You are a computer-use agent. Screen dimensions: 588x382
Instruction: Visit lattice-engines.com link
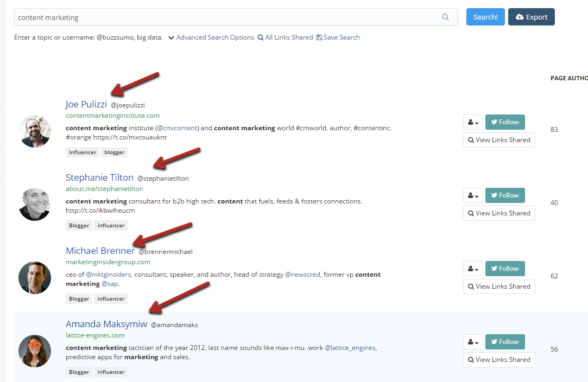[95, 335]
